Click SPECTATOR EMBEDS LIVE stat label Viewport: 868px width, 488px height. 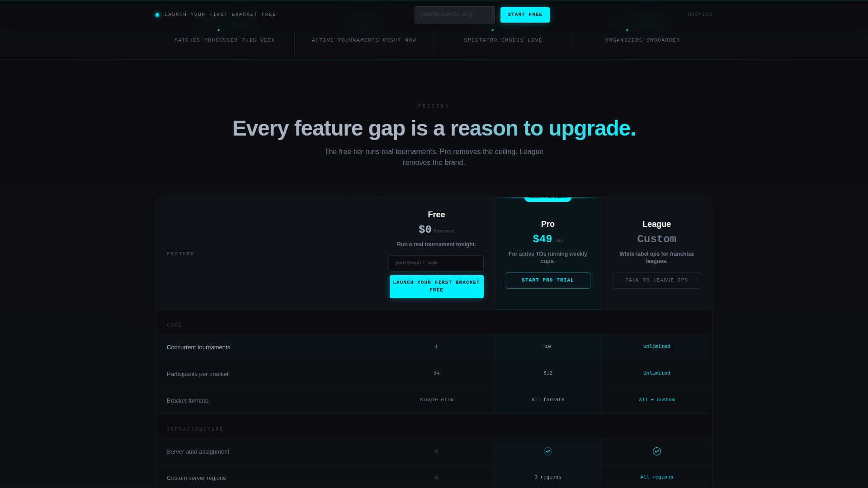(x=503, y=40)
